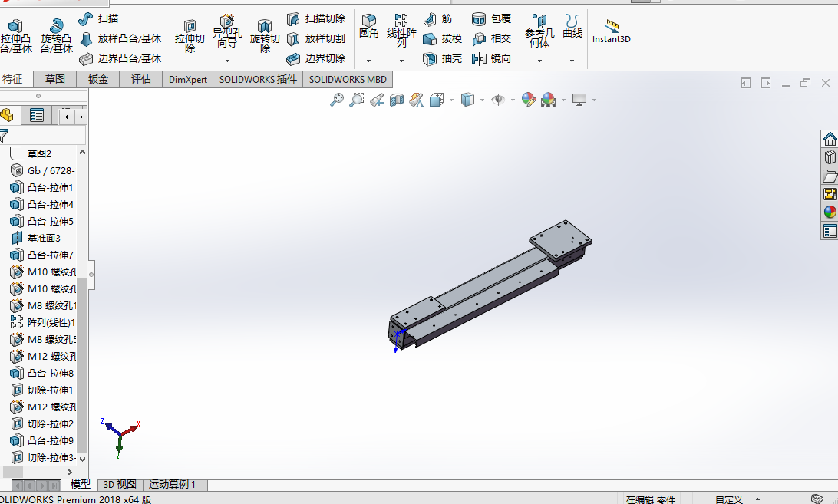
Task: Click the Intersect (相交) tool
Action: [491, 38]
